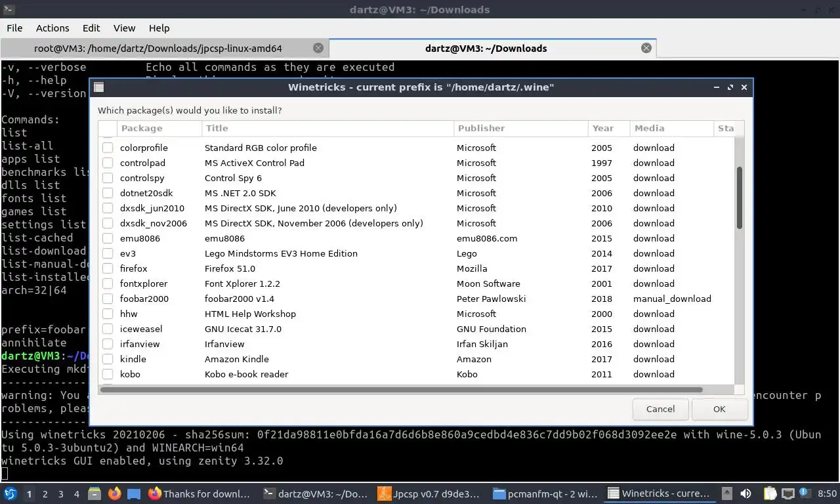Click the 'Control Spy 6' title
The width and height of the screenshot is (840, 504).
233,178
